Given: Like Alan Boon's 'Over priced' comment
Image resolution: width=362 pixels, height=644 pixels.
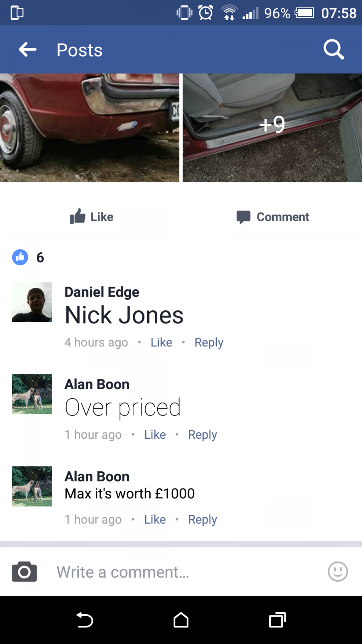Looking at the screenshot, I should (155, 435).
